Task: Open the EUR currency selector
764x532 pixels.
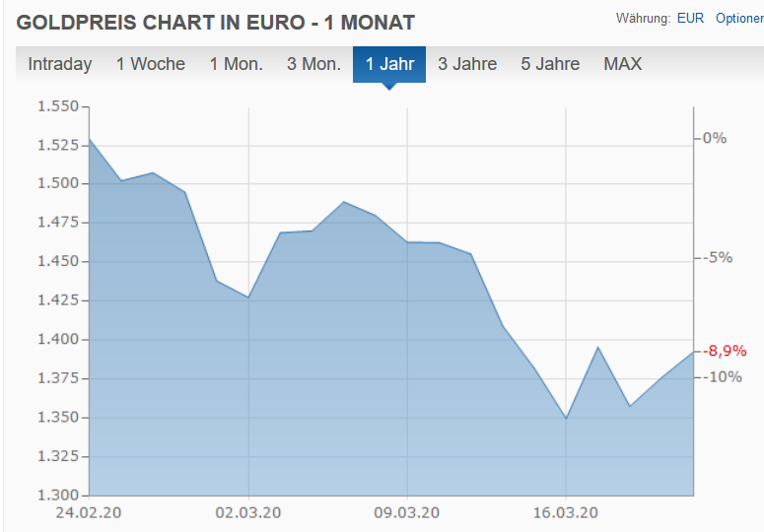Action: point(690,19)
